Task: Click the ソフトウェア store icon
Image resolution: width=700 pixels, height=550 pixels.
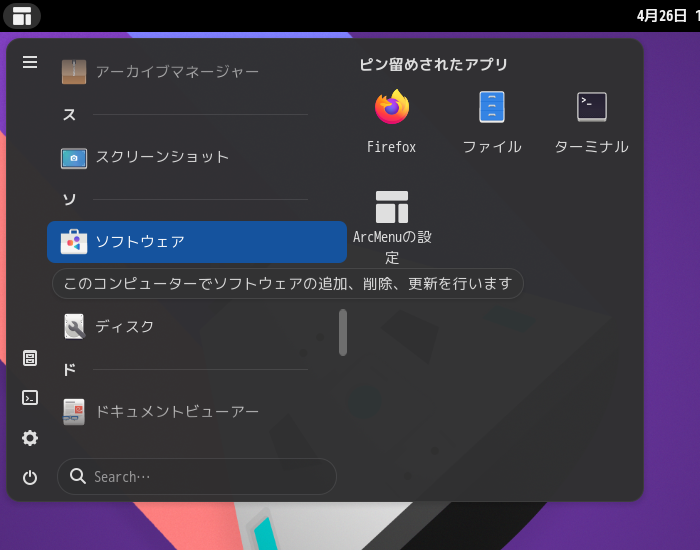Action: click(74, 242)
